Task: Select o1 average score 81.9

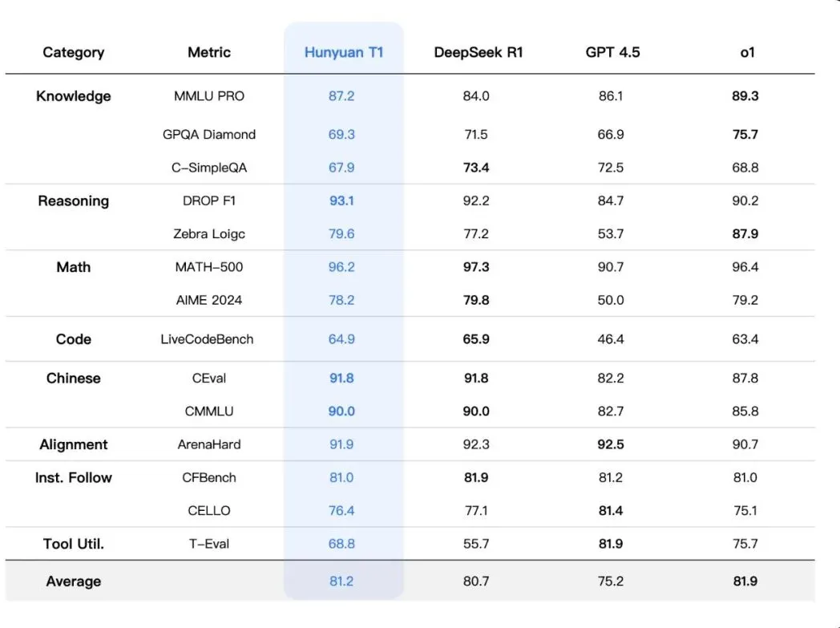Action: 745,581
